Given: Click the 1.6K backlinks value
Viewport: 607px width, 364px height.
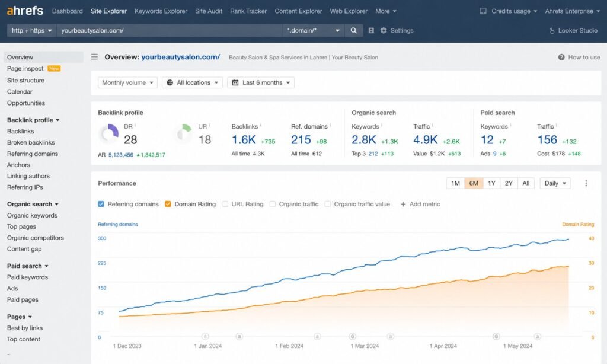Looking at the screenshot, I should 244,140.
